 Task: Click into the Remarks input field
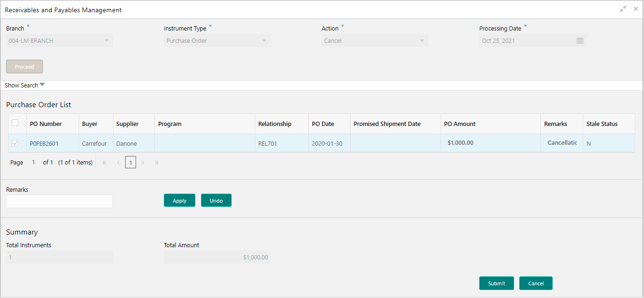tap(59, 201)
